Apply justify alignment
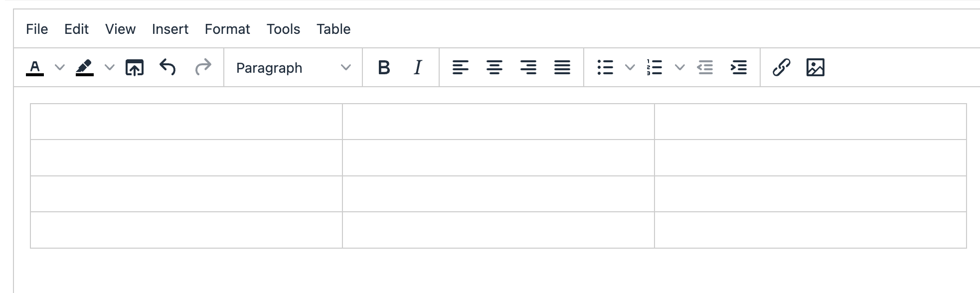980x293 pixels. (562, 67)
